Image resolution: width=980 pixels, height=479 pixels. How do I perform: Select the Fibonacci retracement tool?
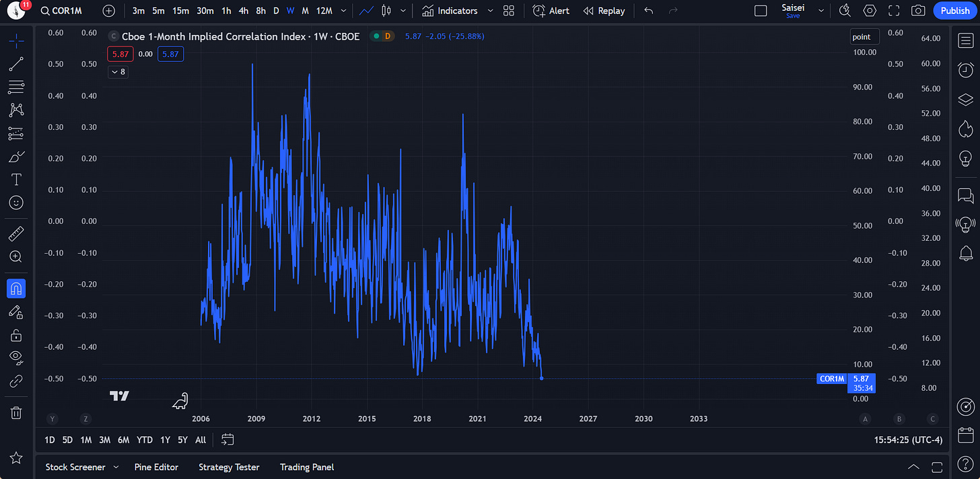pyautogui.click(x=16, y=87)
